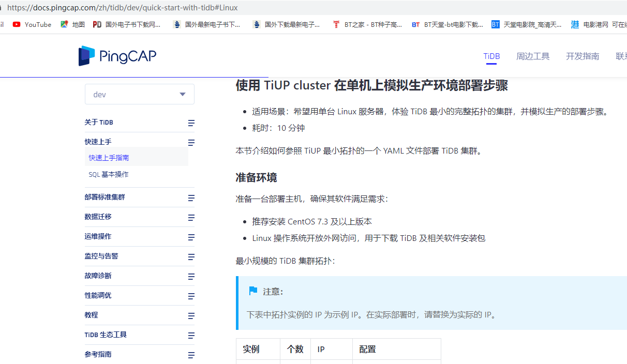The height and width of the screenshot is (364, 627).
Task: Expand the 数据迁移 section menu icon
Action: pos(191,218)
